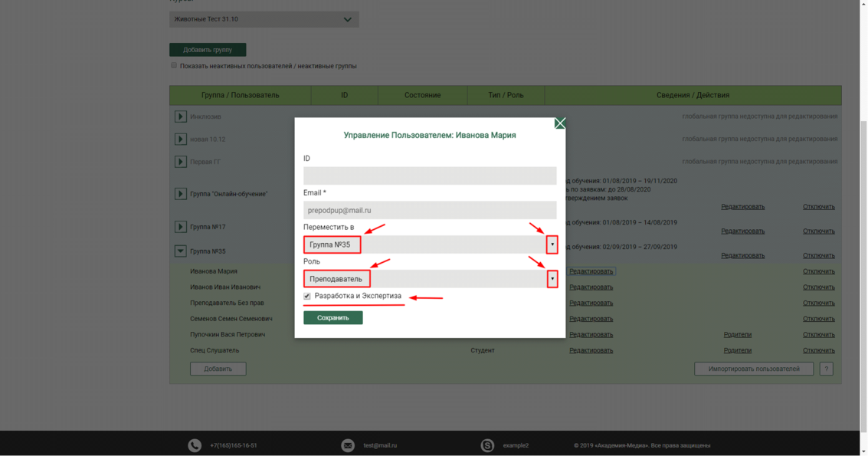
Task: Click Отключить for Группа №35
Action: [819, 255]
